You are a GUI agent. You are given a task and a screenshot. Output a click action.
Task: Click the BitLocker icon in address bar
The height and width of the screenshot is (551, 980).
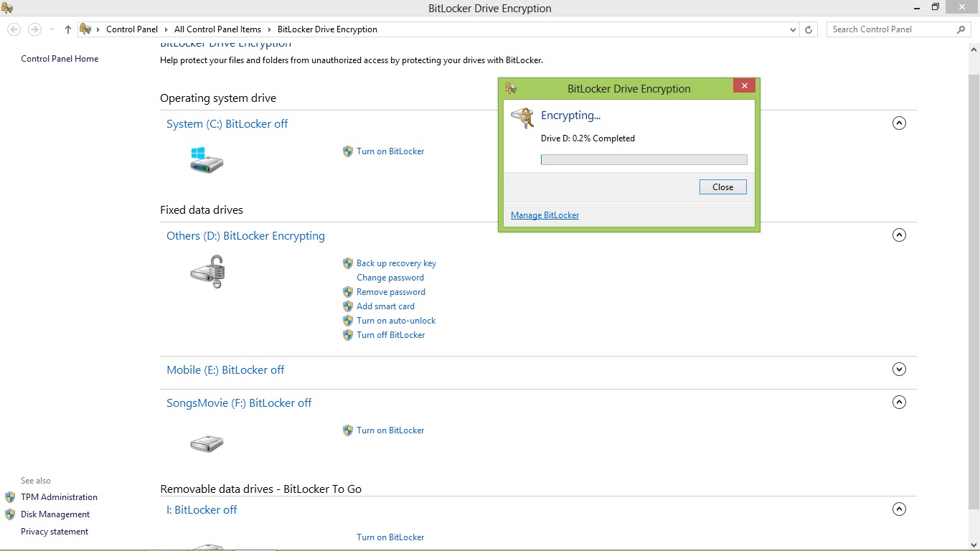[x=85, y=29]
